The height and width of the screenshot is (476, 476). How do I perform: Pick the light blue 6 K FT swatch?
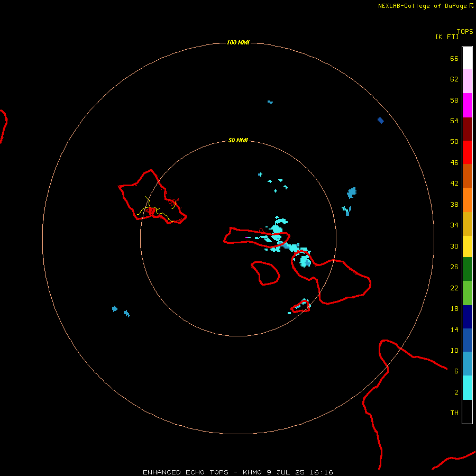467,364
